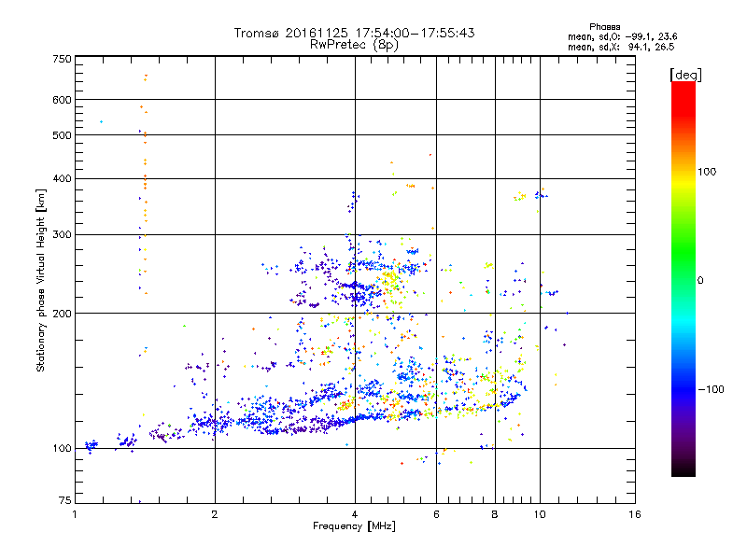Click the colorbar tick label '0'
The height and width of the screenshot is (560, 747).
pyautogui.click(x=700, y=280)
